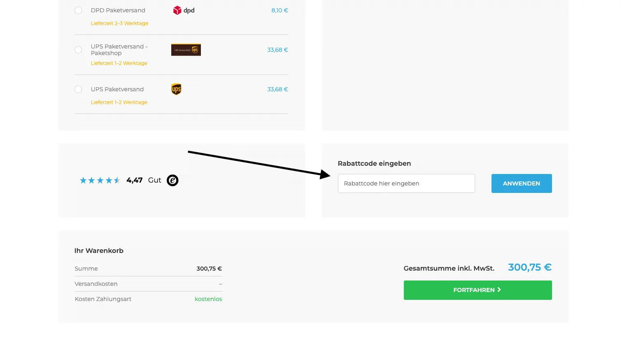Select DPD Paketversand shipping option

78,10
